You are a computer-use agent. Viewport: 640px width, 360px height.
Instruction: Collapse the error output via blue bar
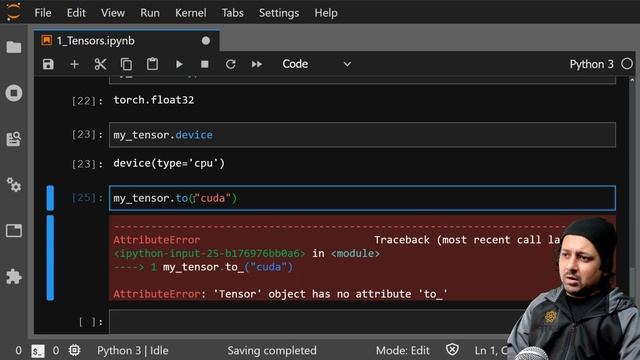coord(50,258)
